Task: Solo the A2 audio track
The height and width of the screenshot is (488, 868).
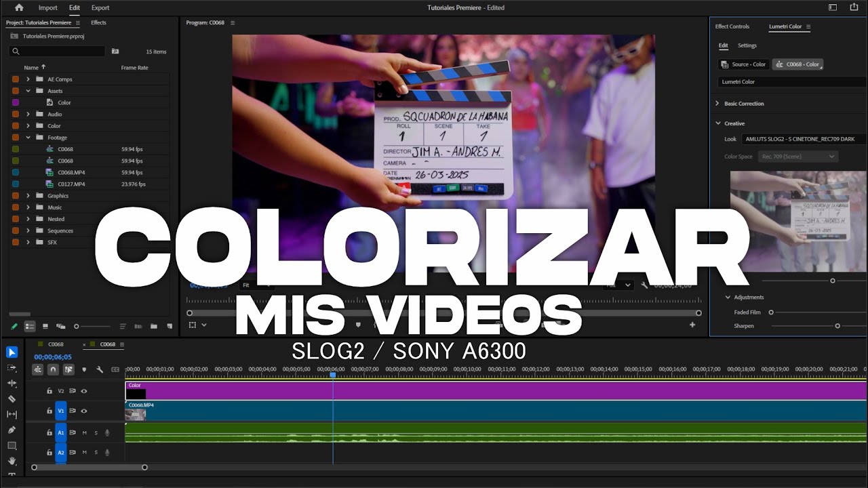Action: 96,452
